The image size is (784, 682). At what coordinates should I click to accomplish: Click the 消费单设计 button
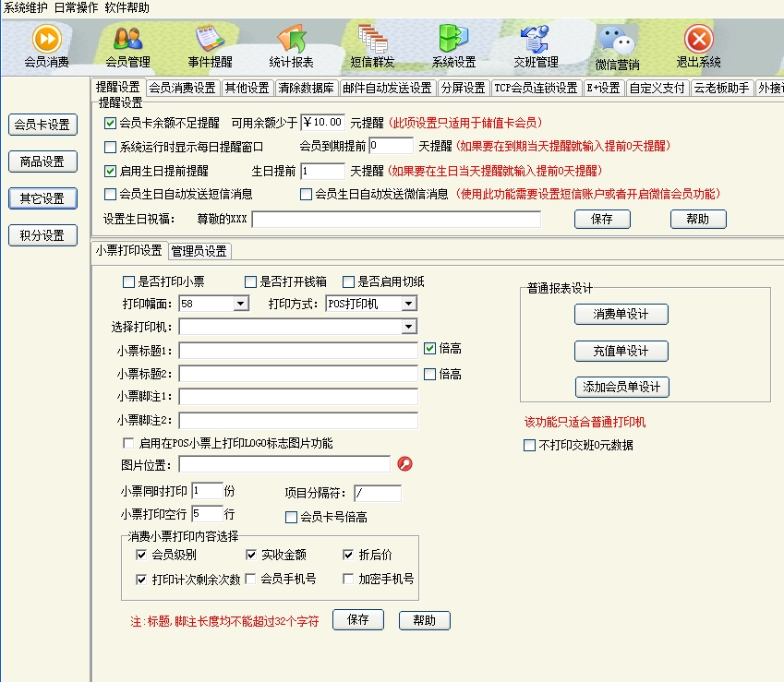621,315
